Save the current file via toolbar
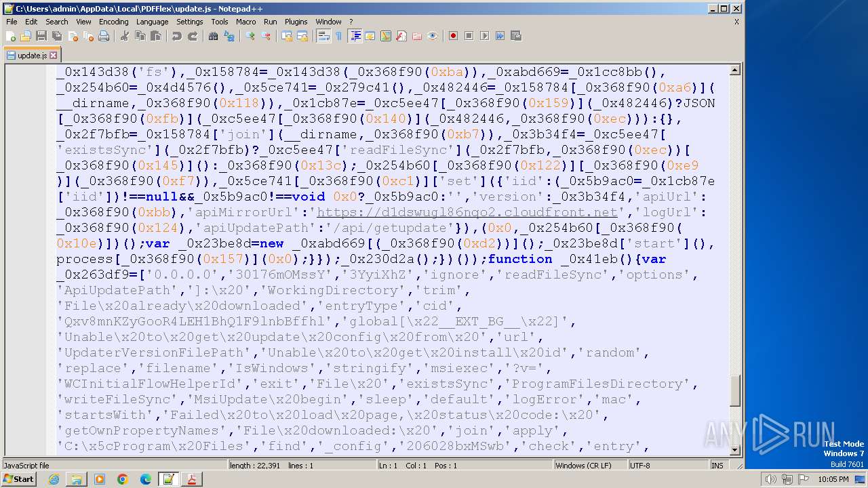The height and width of the screenshot is (488, 868). click(41, 36)
